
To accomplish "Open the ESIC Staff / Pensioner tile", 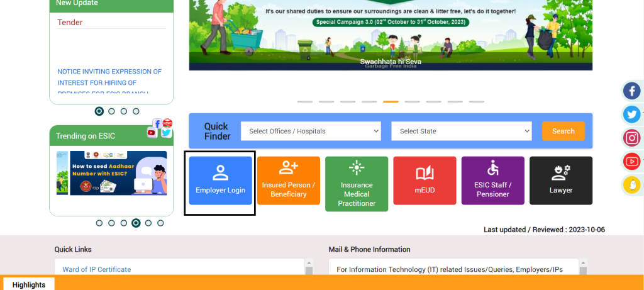I will (493, 181).
